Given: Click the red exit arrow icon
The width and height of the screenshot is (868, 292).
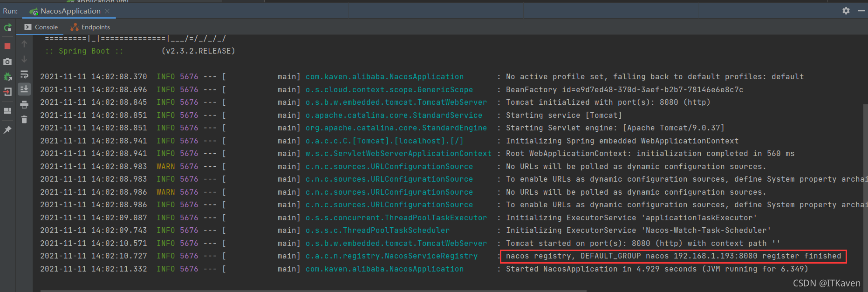Looking at the screenshot, I should (x=7, y=92).
